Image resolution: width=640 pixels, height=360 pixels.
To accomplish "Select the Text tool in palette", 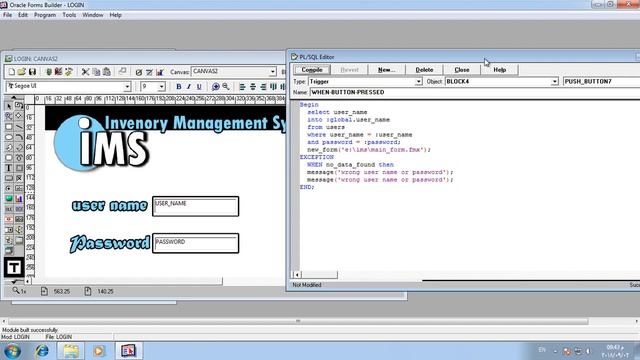I will click(9, 168).
